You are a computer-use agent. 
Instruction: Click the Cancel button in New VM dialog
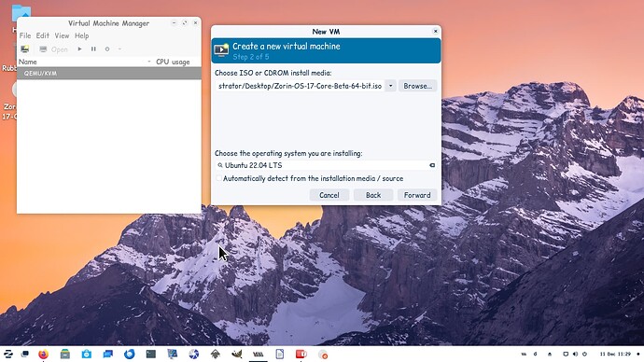click(x=329, y=195)
